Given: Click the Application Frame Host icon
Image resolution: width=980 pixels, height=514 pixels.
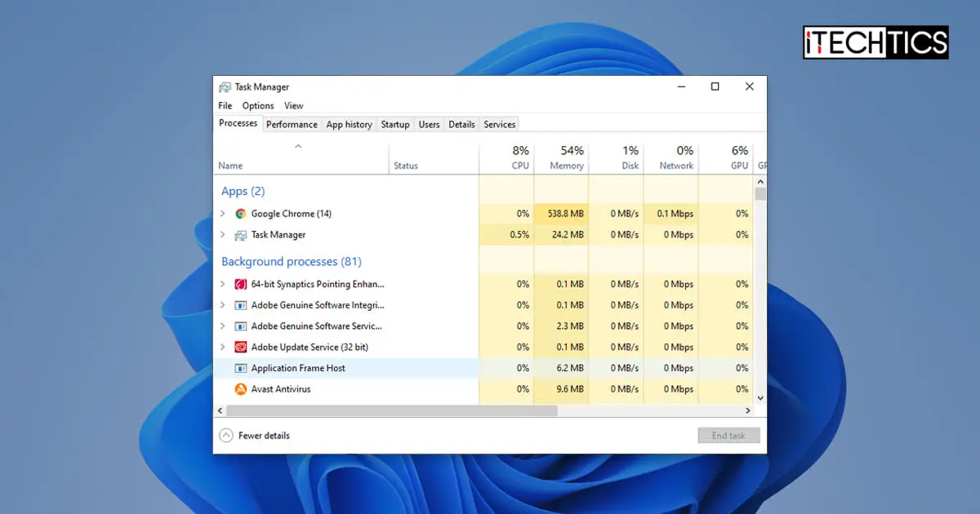Looking at the screenshot, I should tap(241, 368).
